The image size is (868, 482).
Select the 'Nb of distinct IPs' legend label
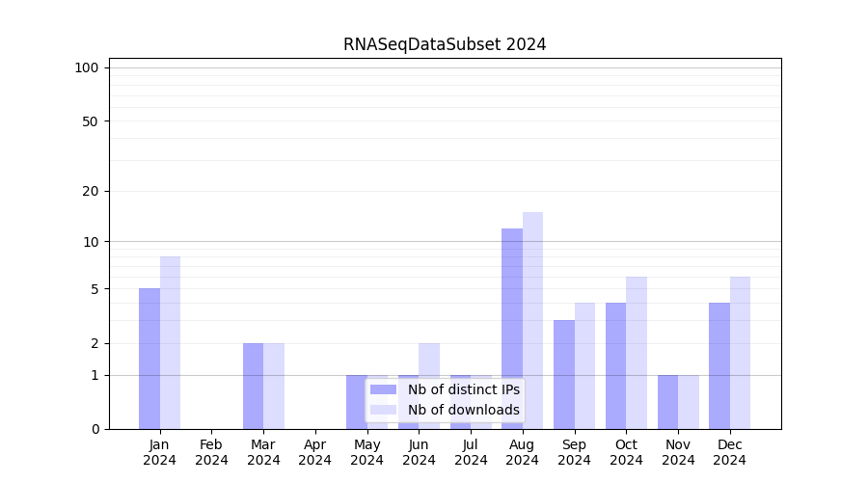coord(463,389)
